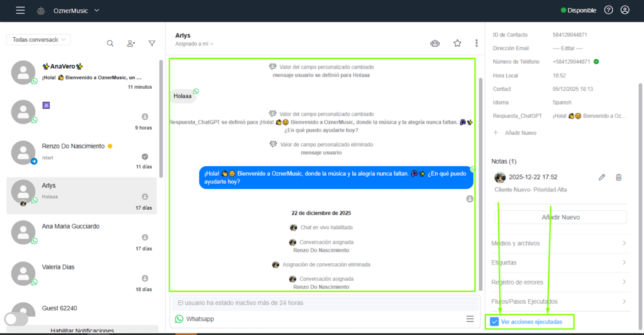Image resolution: width=644 pixels, height=335 pixels.
Task: Uncheck Ver acciones ejecutadas checkbox
Action: coord(494,321)
